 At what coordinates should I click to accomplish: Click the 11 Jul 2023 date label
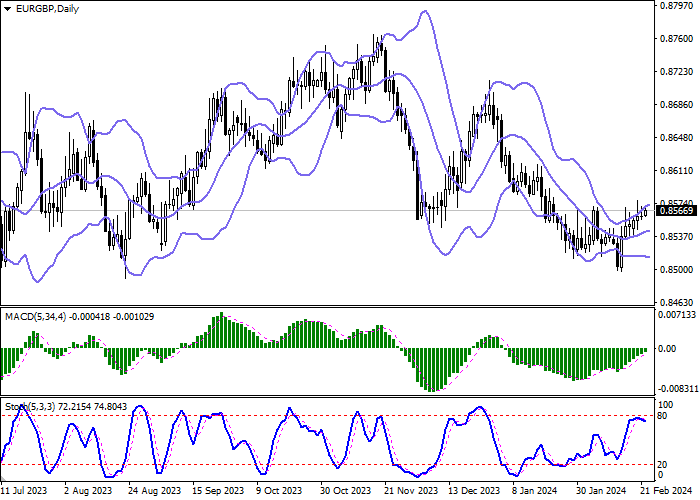coord(24,491)
